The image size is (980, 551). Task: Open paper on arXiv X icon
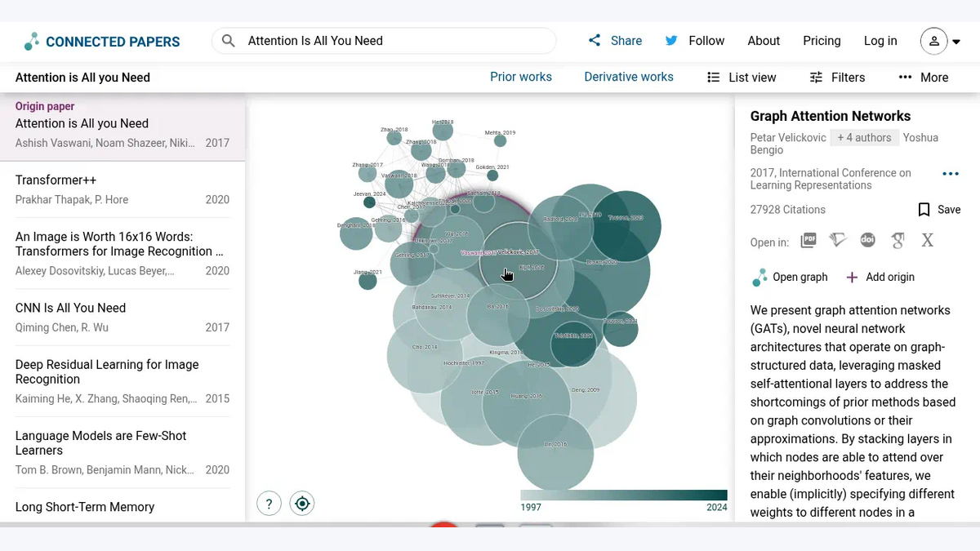928,240
